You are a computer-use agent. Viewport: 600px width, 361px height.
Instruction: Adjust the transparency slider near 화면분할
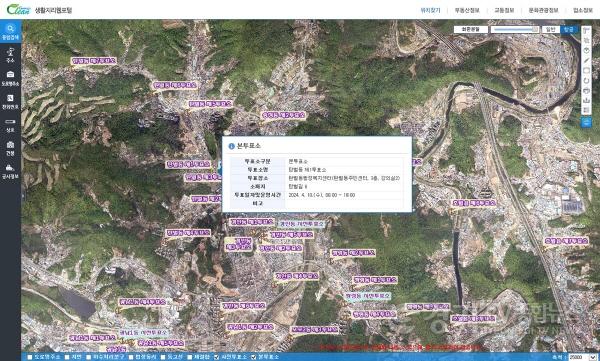point(515,29)
